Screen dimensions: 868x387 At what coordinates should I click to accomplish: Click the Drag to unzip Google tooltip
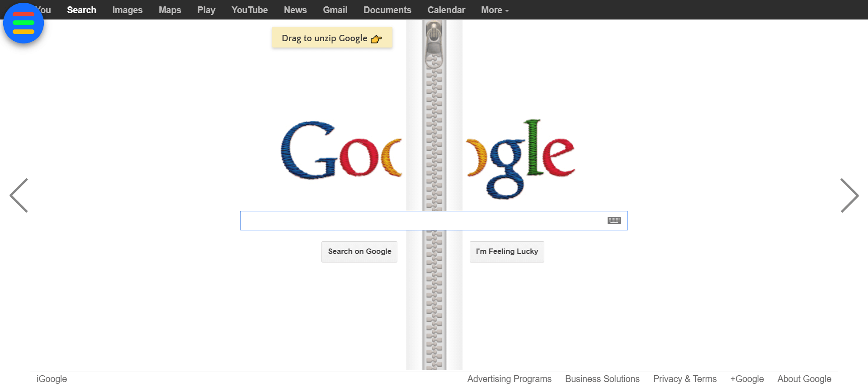click(332, 38)
